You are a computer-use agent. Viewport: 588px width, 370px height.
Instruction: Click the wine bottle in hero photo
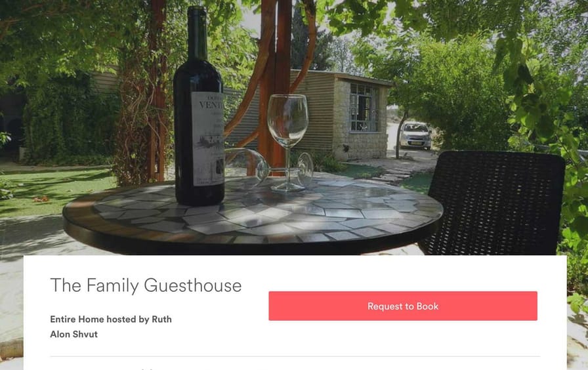tap(199, 109)
